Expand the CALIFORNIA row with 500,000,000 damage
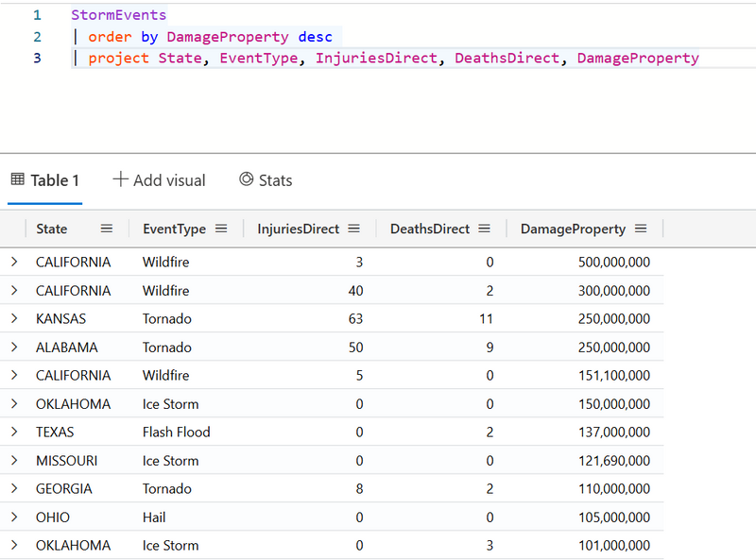The height and width of the screenshot is (560, 756). tap(14, 262)
